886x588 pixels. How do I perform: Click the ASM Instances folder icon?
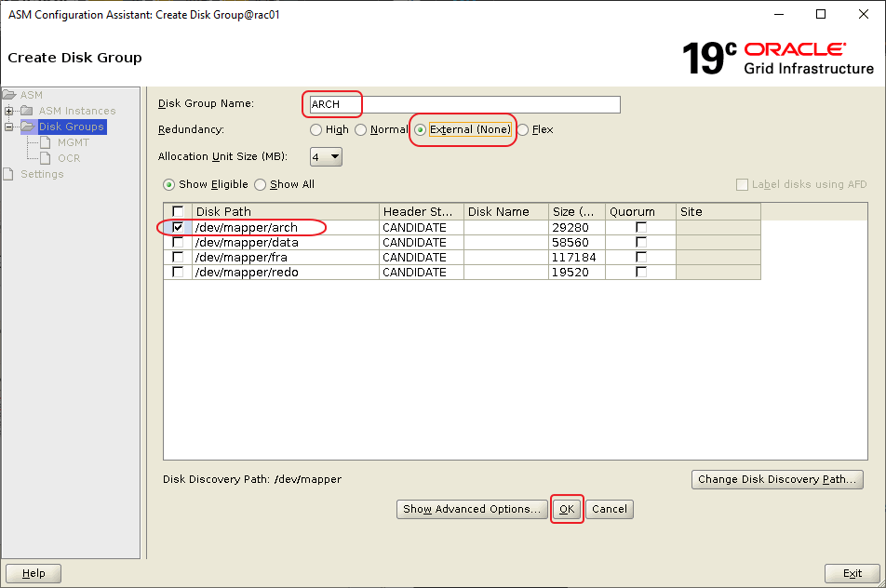28,111
